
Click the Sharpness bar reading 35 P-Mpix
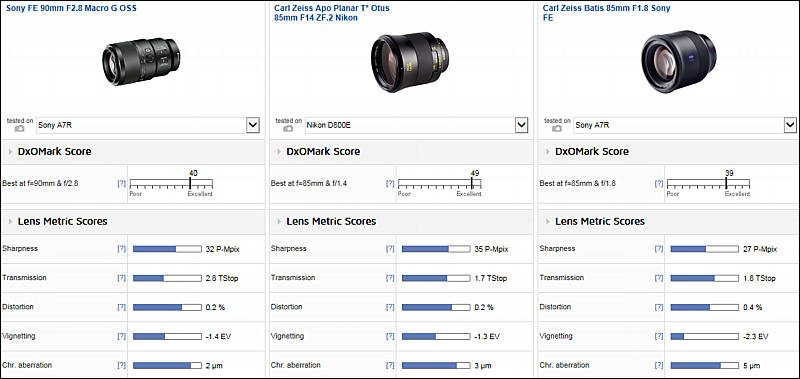[436, 249]
